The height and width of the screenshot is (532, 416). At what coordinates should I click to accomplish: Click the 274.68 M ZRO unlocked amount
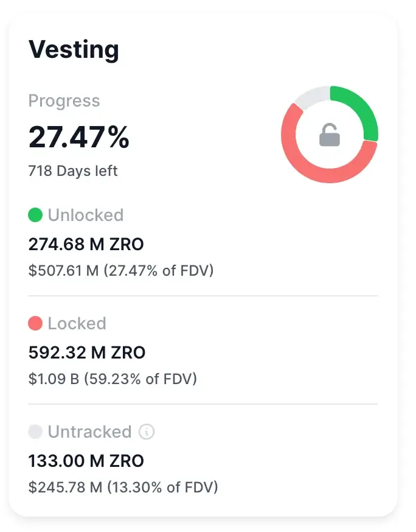coord(86,244)
